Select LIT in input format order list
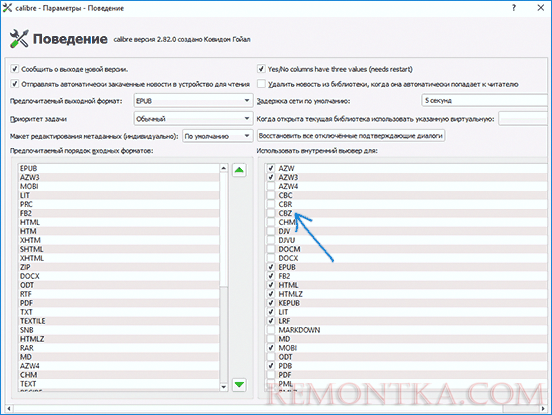Screen dimensions: 552x415 119,195
